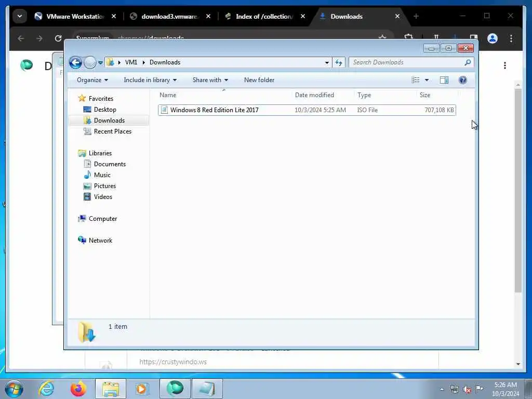Sort by Size column header
The width and height of the screenshot is (532, 399).
[437, 95]
